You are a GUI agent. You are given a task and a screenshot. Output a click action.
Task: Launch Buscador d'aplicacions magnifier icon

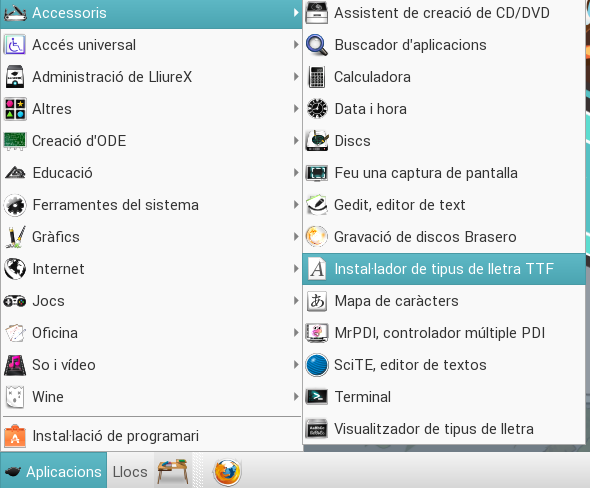[317, 45]
